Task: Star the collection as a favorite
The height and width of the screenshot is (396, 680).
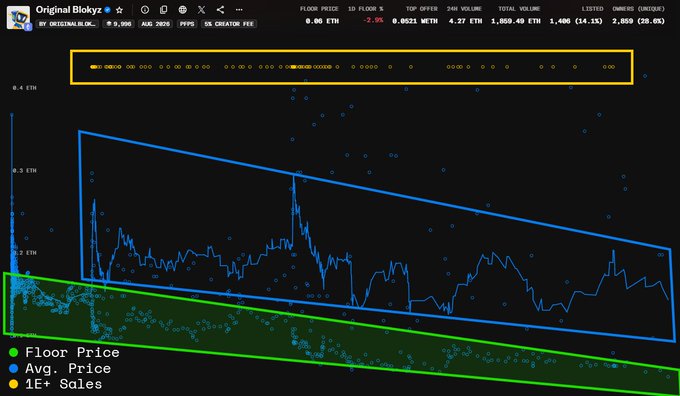Action: pos(120,10)
